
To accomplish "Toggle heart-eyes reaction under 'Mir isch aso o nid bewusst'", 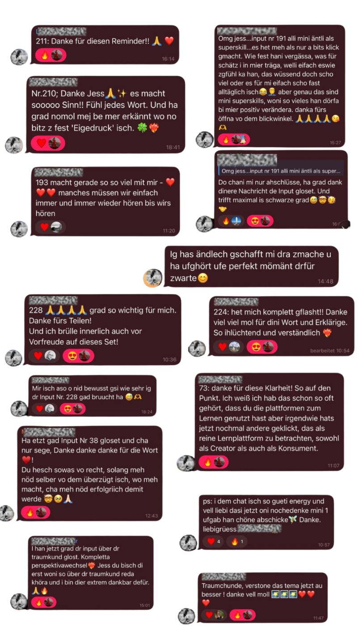I will (x=72, y=409).
